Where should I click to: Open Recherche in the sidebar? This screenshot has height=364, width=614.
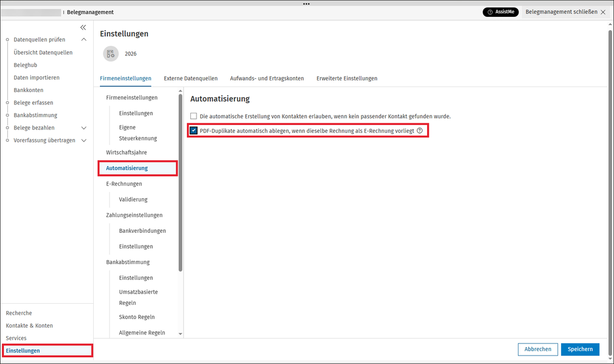[x=19, y=313]
